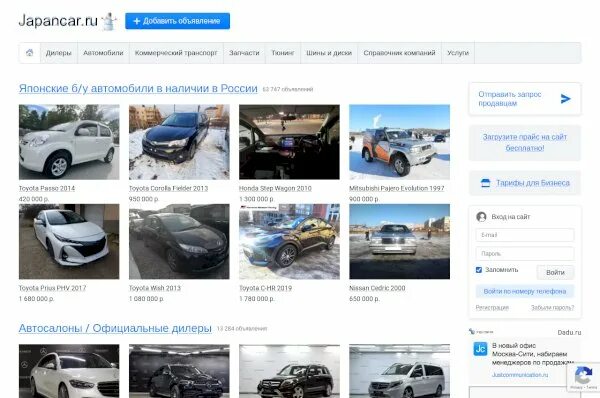Open the Justcommunication.ru ad link
The image size is (600, 398).
click(520, 375)
